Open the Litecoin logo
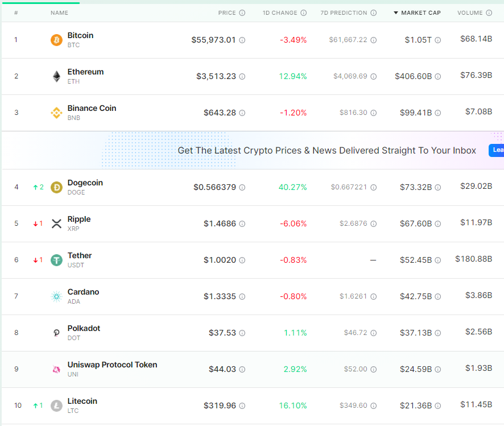The image size is (504, 426). (56, 406)
